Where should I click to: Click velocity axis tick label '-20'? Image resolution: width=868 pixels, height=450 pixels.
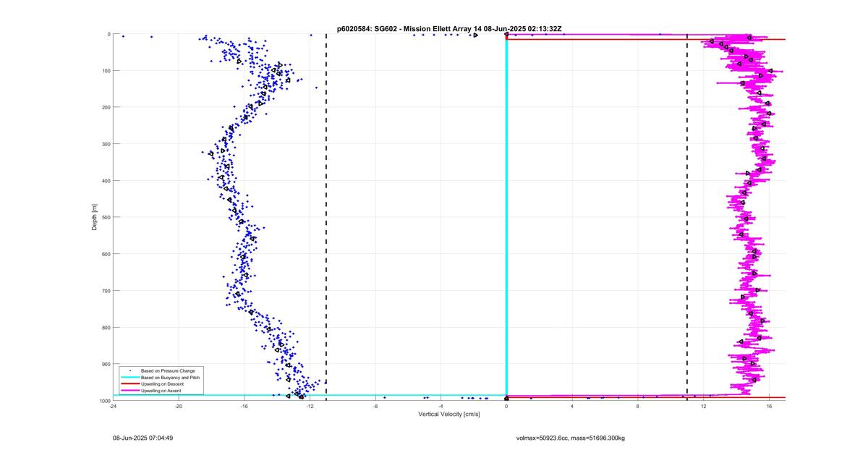(179, 407)
